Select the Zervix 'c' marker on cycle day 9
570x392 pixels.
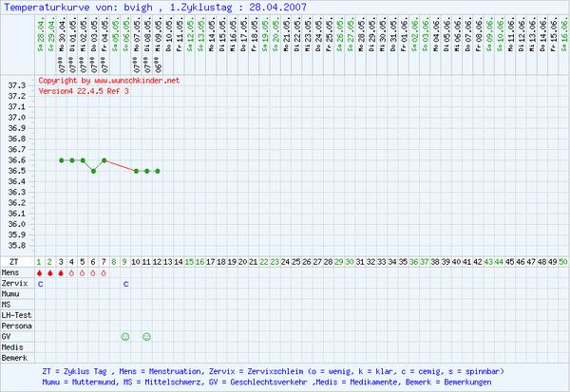click(125, 283)
